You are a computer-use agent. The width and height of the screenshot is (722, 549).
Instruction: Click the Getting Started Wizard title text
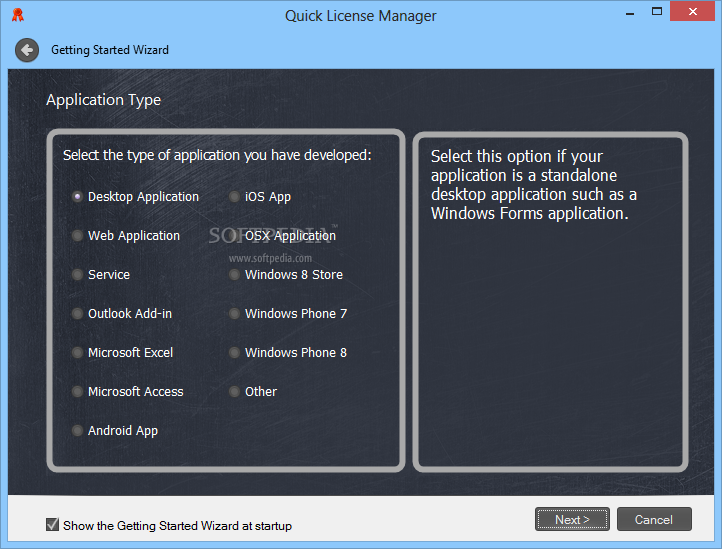[110, 50]
